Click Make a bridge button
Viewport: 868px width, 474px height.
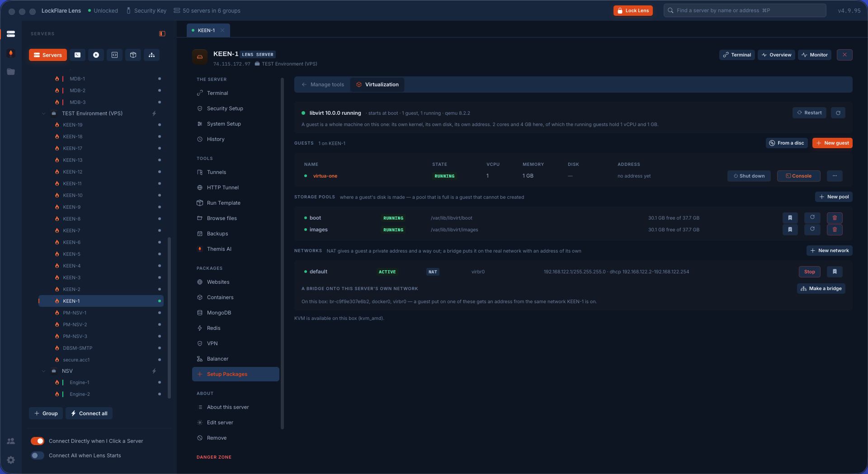[821, 288]
